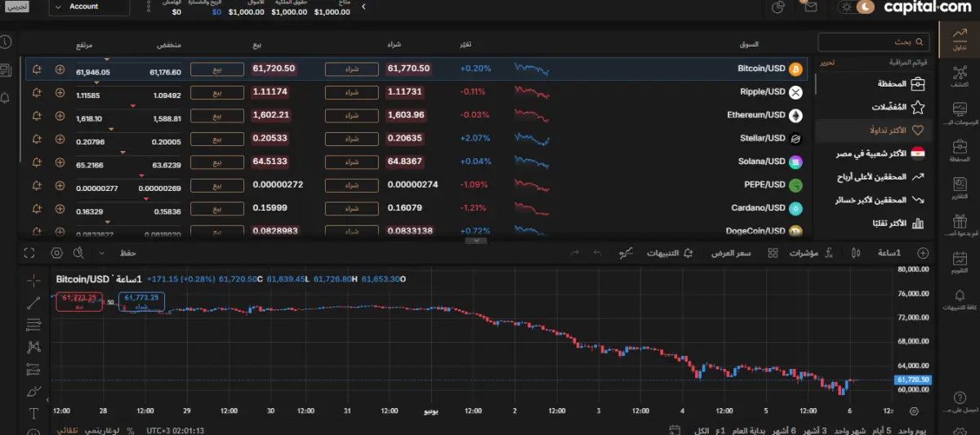Add compare symbol plus icon in chart
The image size is (980, 435).
coord(923,253)
